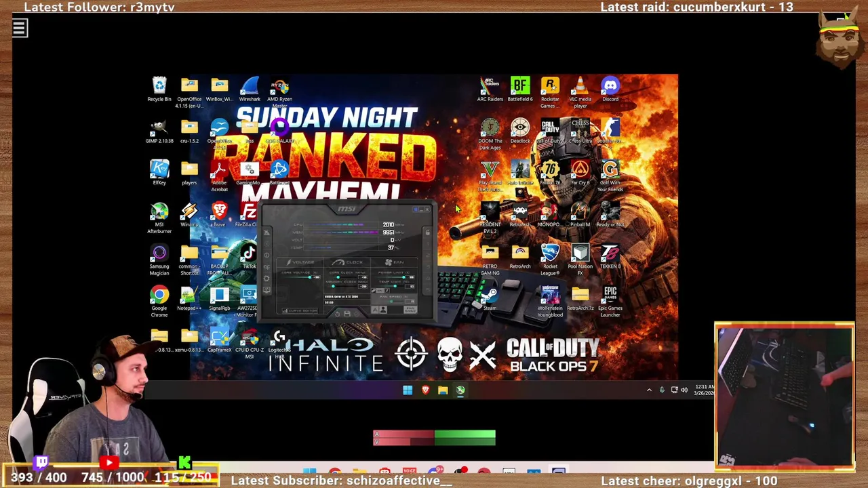The image size is (868, 488).
Task: Launch Rocket League desktop icon
Action: (550, 260)
